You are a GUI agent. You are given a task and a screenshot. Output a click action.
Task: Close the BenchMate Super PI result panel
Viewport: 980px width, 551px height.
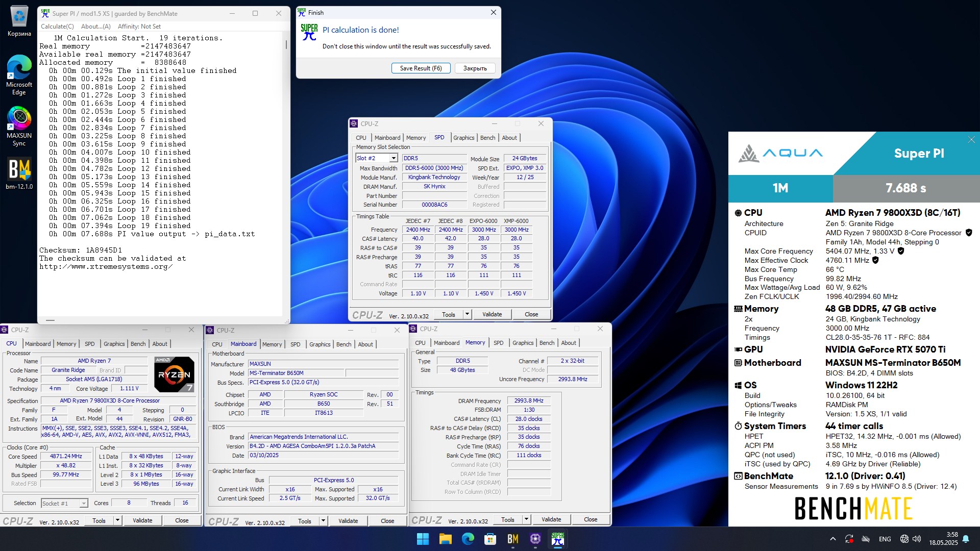(971, 140)
